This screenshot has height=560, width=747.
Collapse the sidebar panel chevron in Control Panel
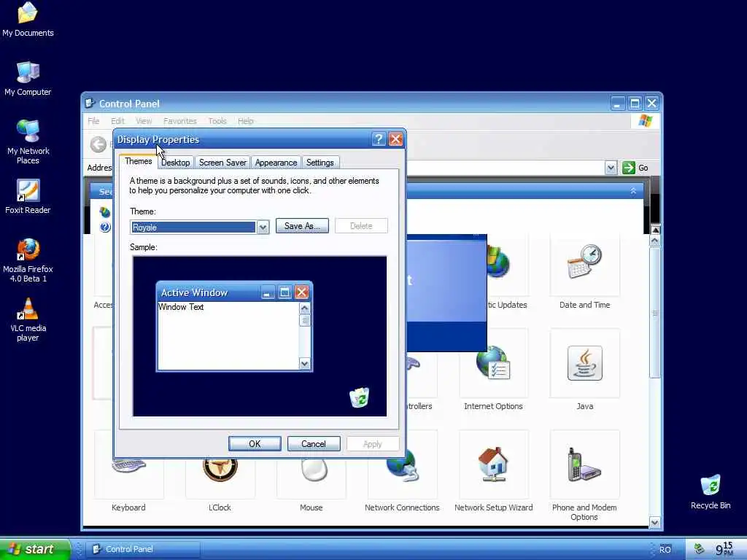[x=633, y=190]
